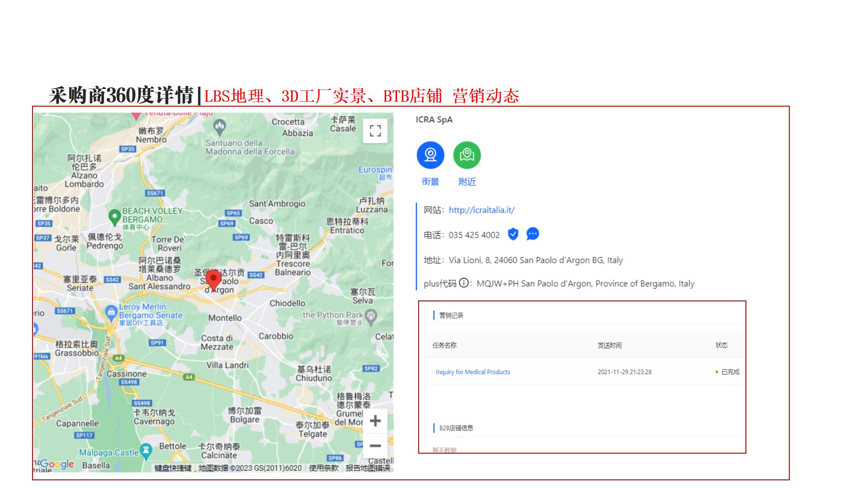Image resolution: width=868 pixels, height=488 pixels.
Task: Select the BEACH VOLLEY BERGAMO map marker
Action: tap(115, 217)
